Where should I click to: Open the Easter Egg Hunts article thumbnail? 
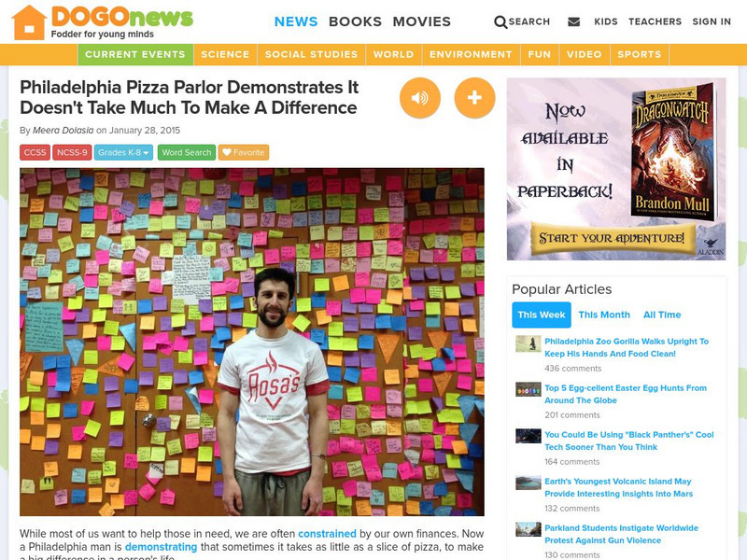point(528,389)
